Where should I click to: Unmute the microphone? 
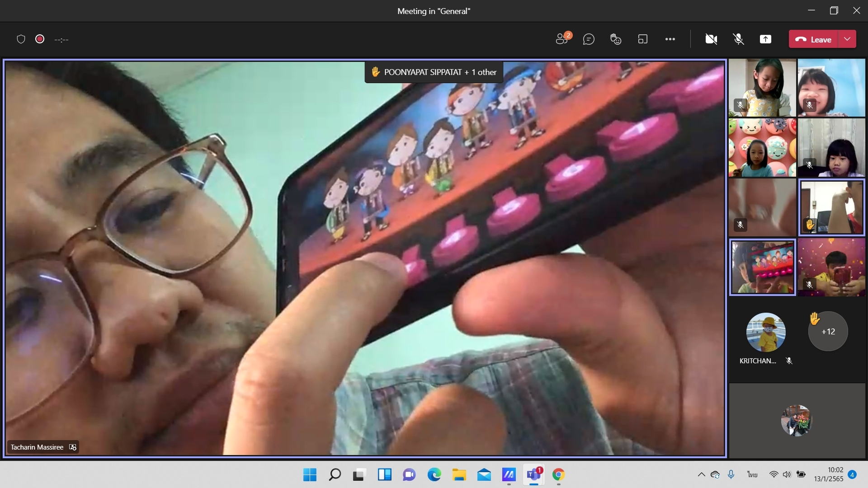tap(738, 39)
